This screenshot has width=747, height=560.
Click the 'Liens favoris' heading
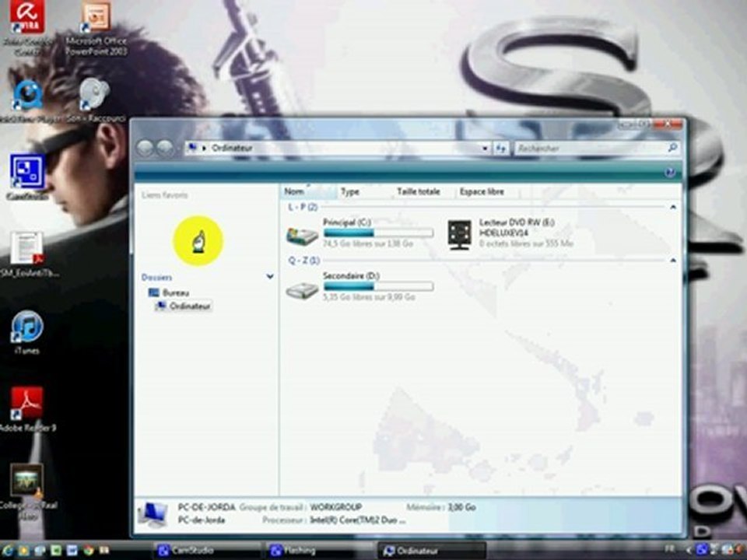[x=164, y=195]
